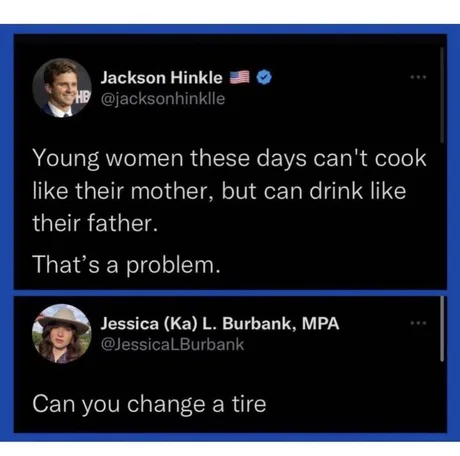Click the Jackson Hinkle display name

[x=161, y=78]
